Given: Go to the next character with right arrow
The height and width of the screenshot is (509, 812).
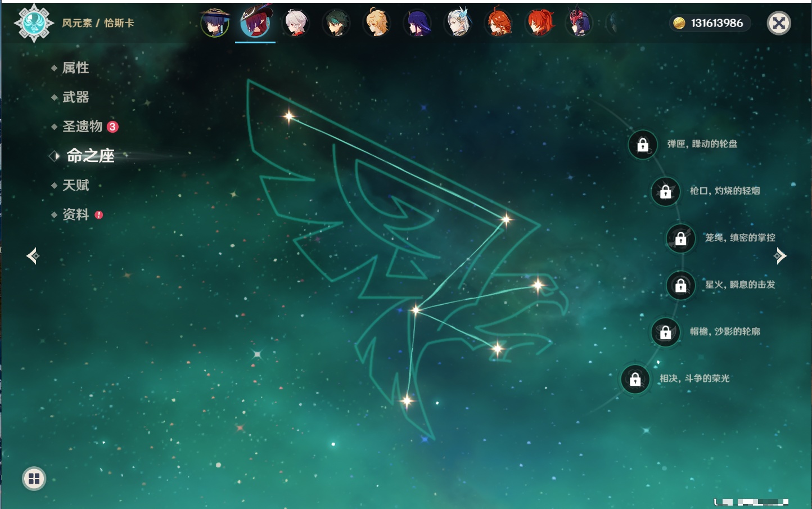Looking at the screenshot, I should pyautogui.click(x=780, y=256).
